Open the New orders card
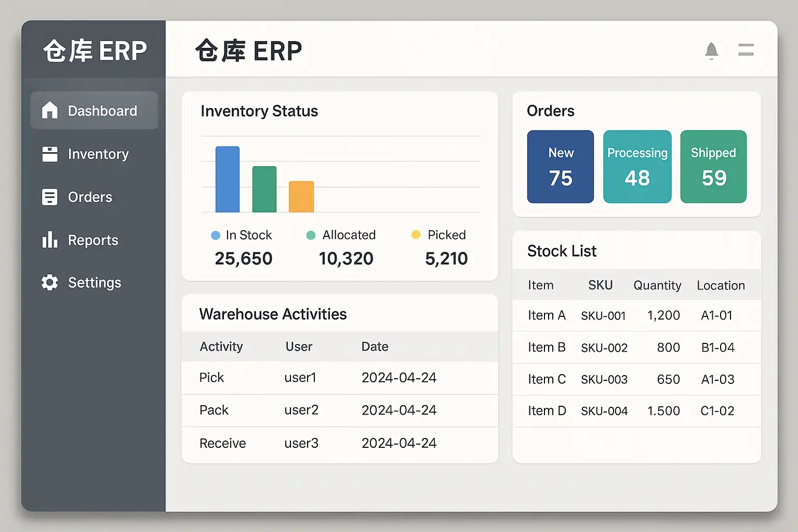This screenshot has width=798, height=532. click(560, 167)
